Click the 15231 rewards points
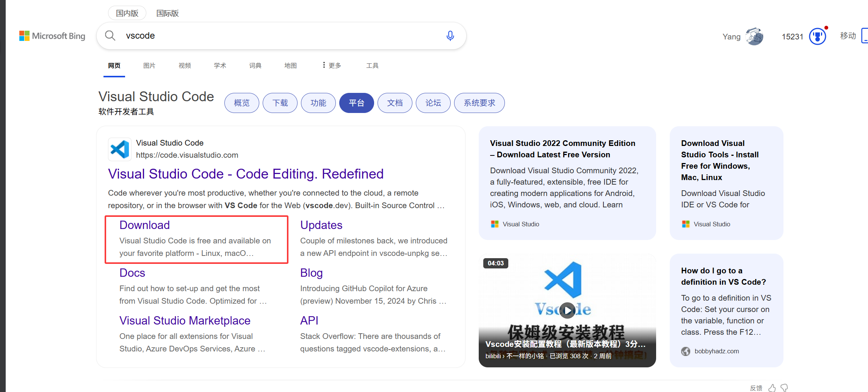The height and width of the screenshot is (392, 868). [792, 37]
